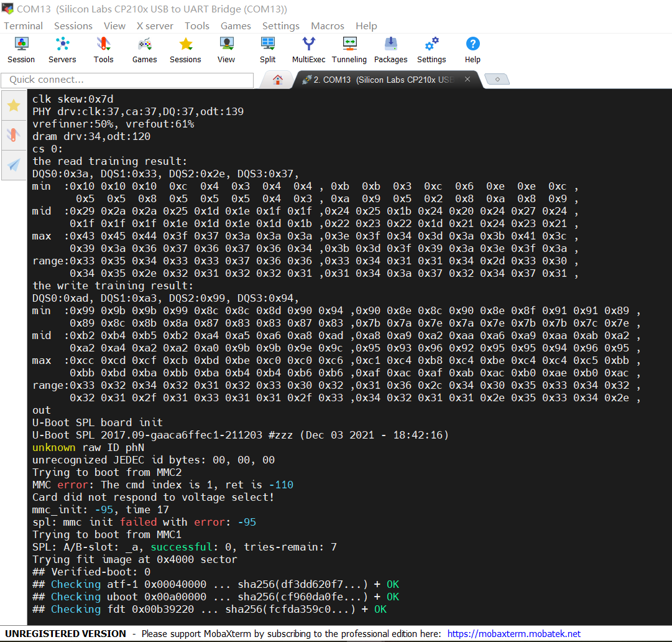
Task: Open the View menu
Action: click(114, 26)
